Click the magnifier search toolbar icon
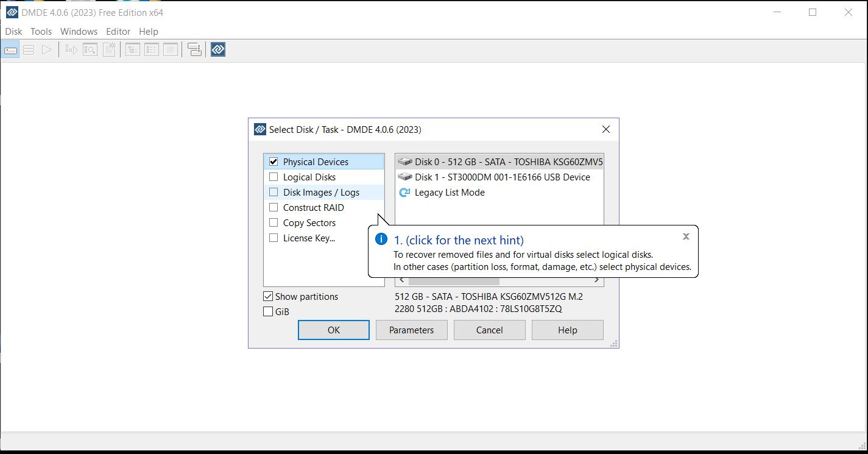Viewport: 868px width, 454px height. (x=90, y=50)
